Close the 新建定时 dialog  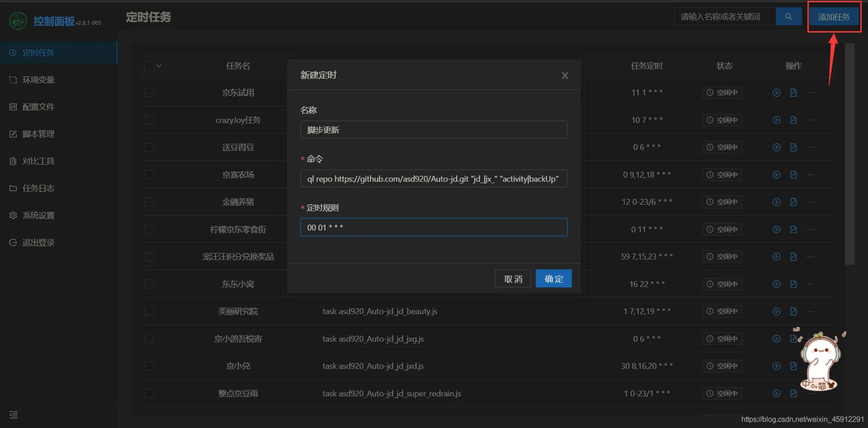coord(565,75)
